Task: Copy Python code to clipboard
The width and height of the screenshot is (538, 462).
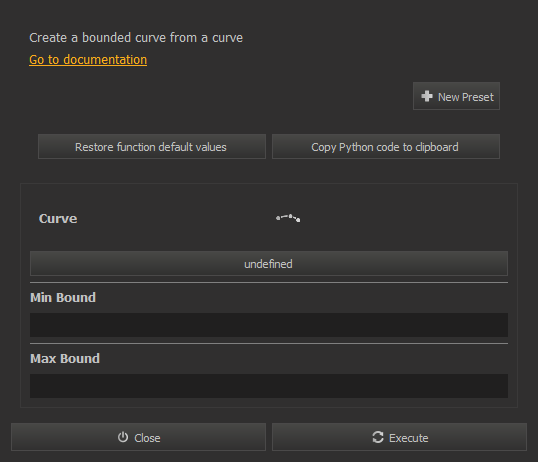Action: point(386,147)
